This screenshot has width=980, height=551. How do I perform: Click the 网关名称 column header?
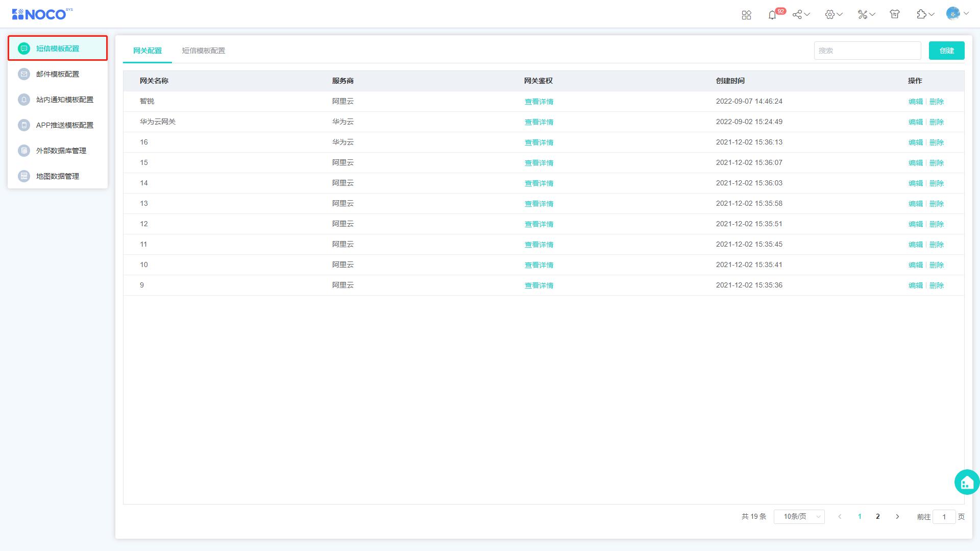tap(154, 81)
